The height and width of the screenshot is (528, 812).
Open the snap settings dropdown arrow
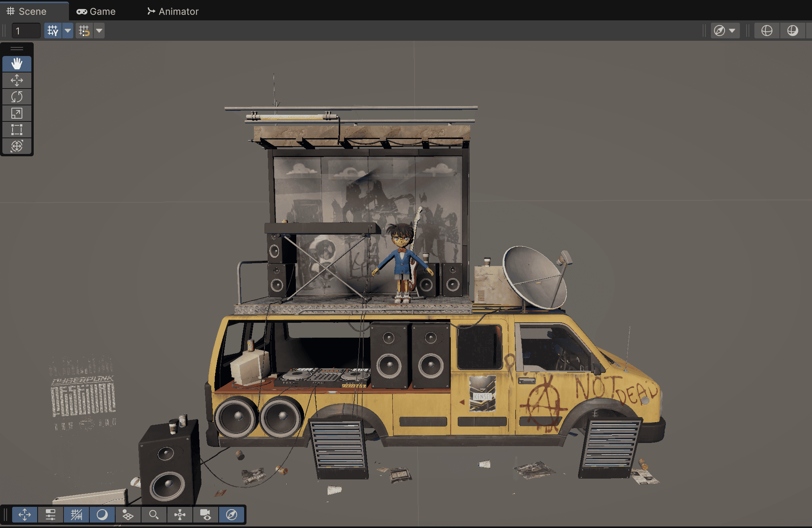click(x=99, y=31)
